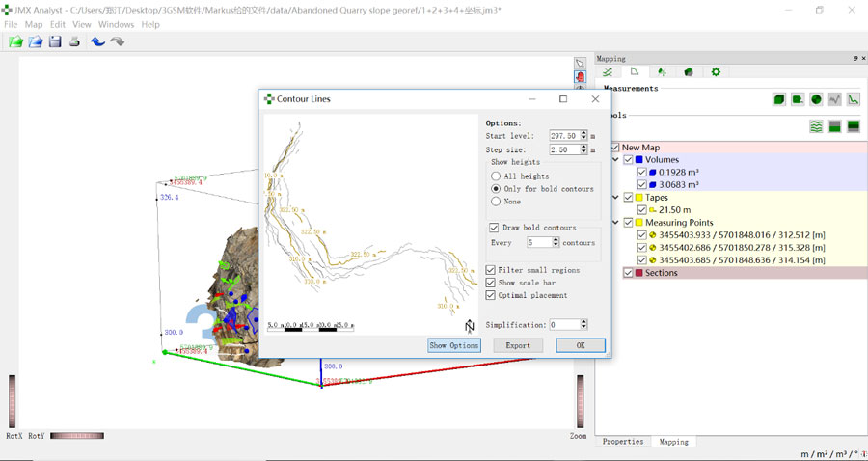
Task: Click the print icon in toolbar
Action: click(74, 41)
